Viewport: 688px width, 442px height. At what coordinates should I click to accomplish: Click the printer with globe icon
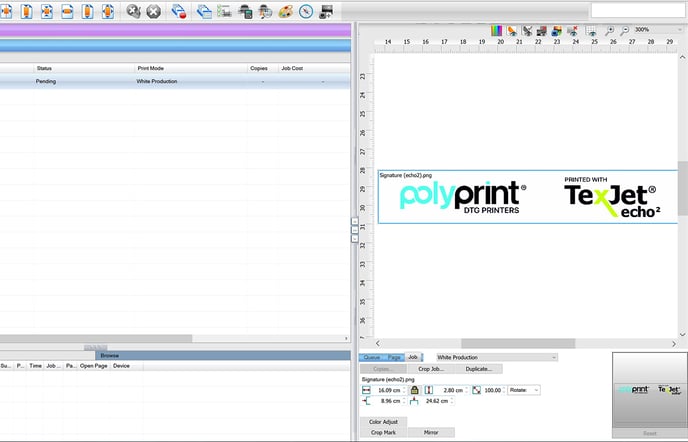tap(265, 11)
